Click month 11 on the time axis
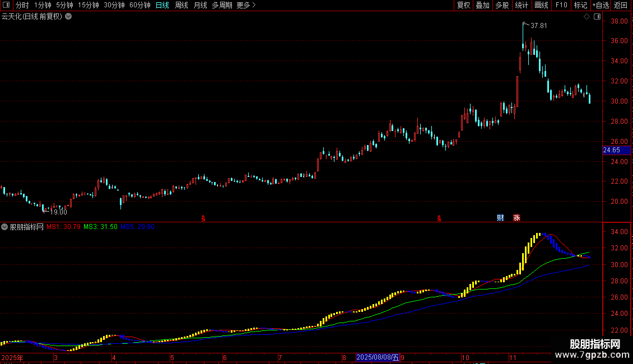Viewport: 633px width, 364px height. pos(513,357)
